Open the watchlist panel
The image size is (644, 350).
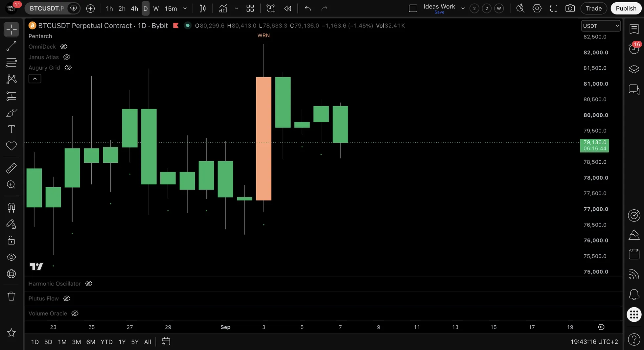coord(634,29)
